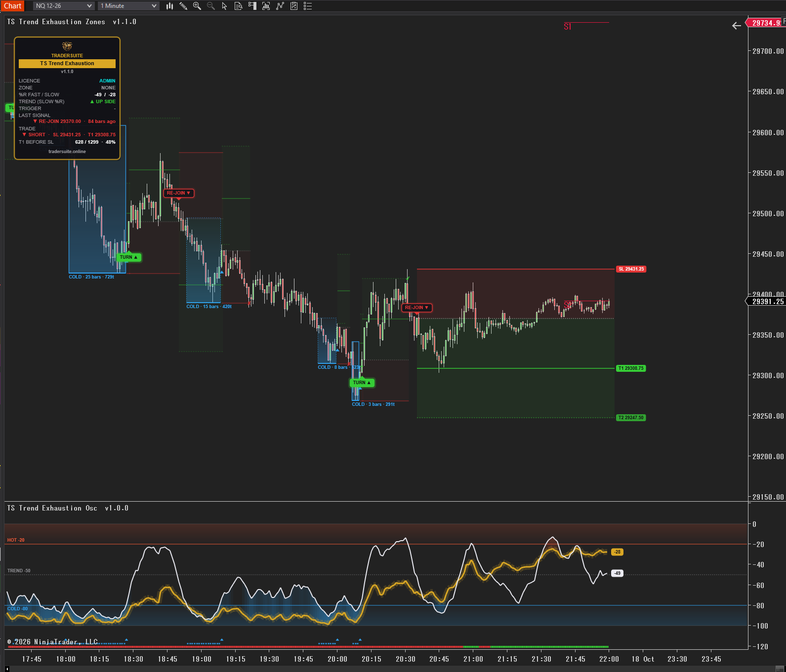The width and height of the screenshot is (786, 672).
Task: Select the T2 29247.50 target tag
Action: coord(631,418)
